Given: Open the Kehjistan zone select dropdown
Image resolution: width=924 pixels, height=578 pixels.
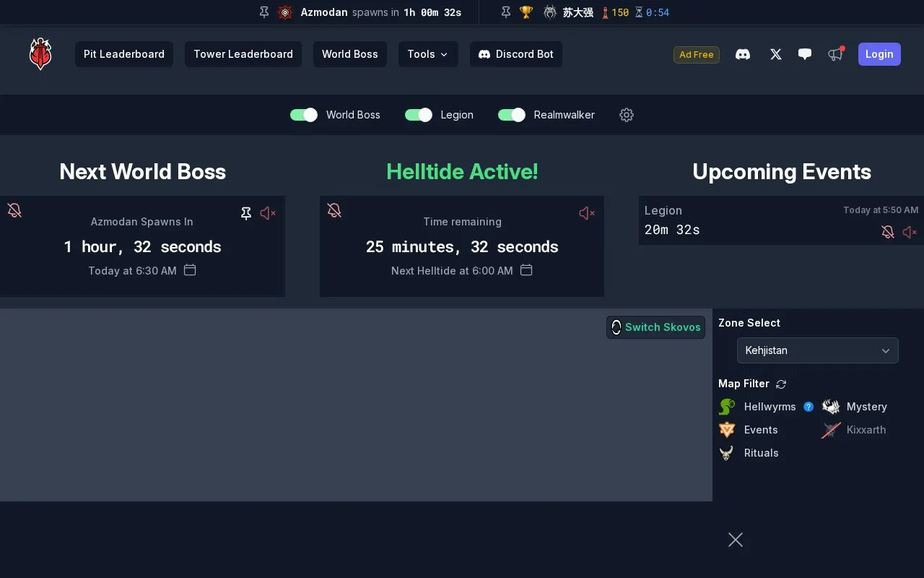Looking at the screenshot, I should click(818, 350).
